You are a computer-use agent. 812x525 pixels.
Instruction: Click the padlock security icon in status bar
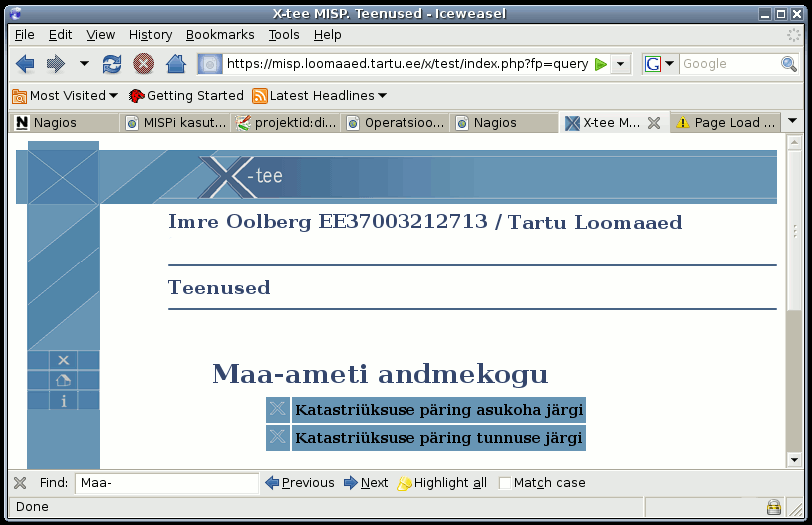(774, 507)
